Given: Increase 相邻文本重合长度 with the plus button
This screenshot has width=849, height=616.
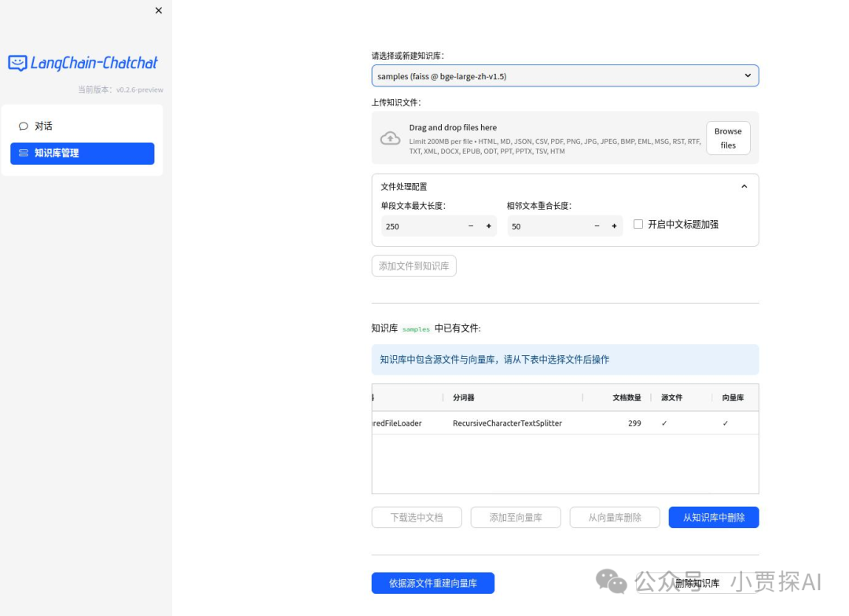Looking at the screenshot, I should [x=614, y=226].
